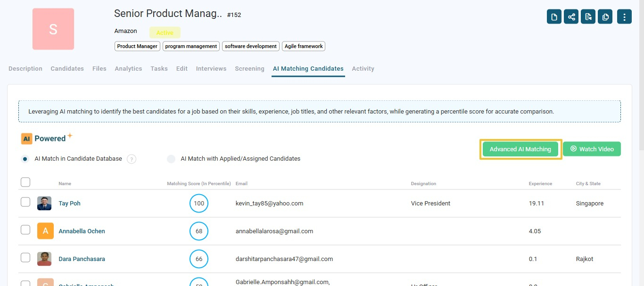Check the box for Tay Poh
Screen dimensions: 644x286
(25, 202)
